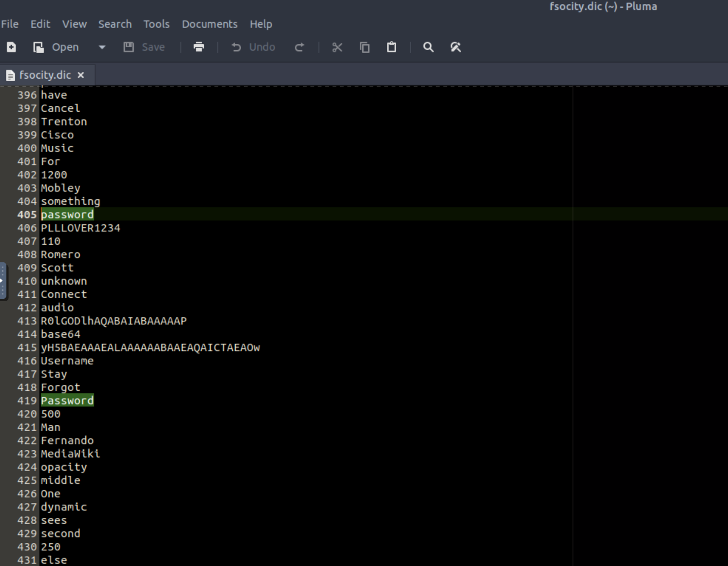Copy selection with the copy icon
Viewport: 728px width, 566px height.
365,47
